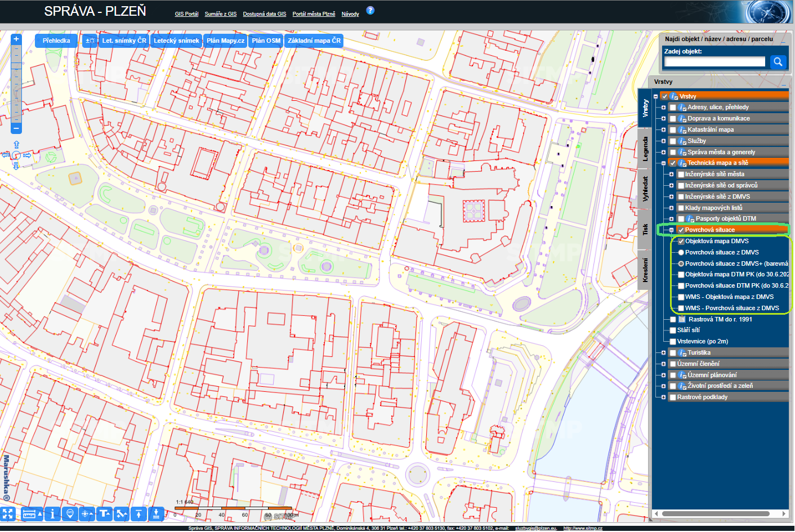Uncheck Technická mapa a sítě checkbox
795x532 pixels.
[x=673, y=163]
